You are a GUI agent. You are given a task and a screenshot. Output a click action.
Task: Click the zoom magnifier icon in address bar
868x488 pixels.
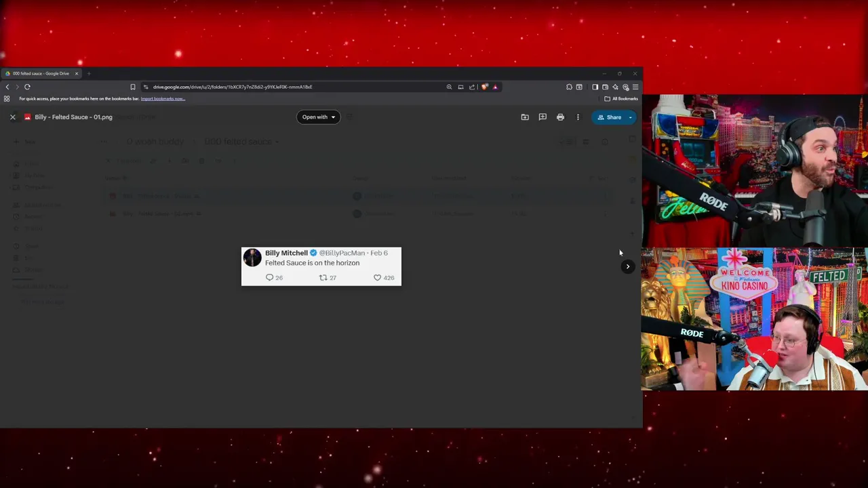(449, 87)
